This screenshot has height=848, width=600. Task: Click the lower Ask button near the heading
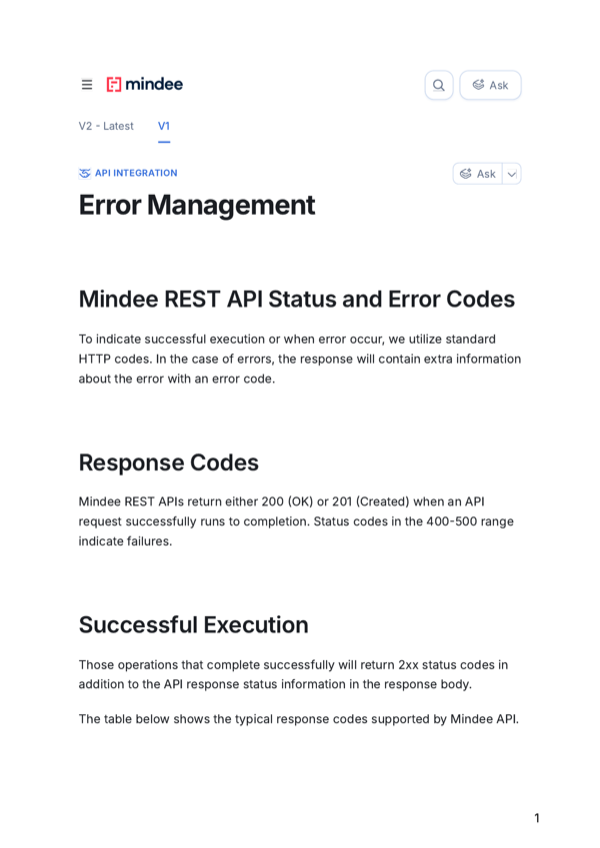tap(480, 173)
